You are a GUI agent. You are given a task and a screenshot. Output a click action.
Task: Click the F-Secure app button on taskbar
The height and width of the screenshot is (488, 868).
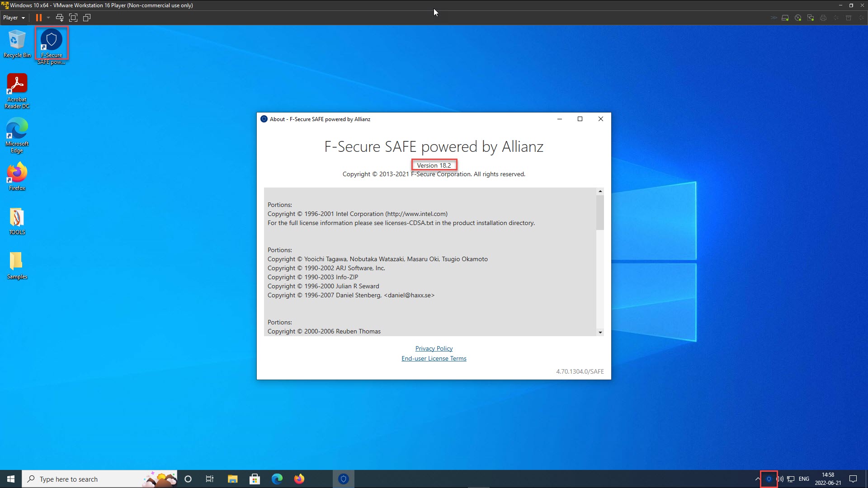[x=344, y=479]
